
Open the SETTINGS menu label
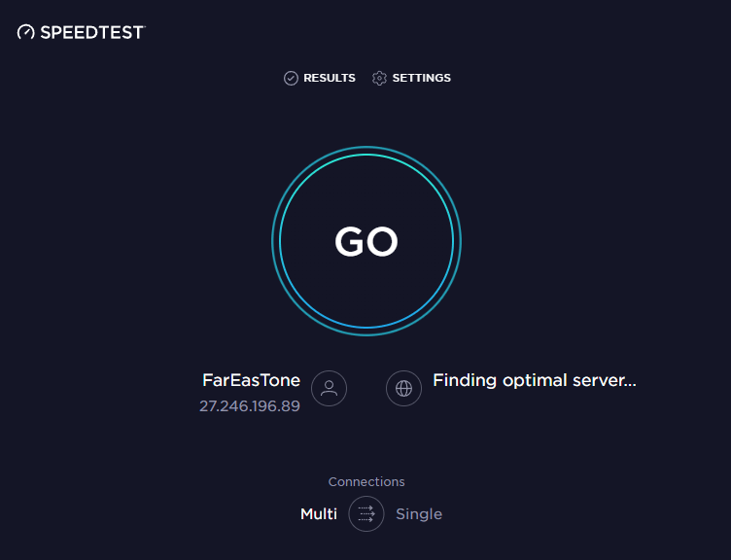coord(421,78)
